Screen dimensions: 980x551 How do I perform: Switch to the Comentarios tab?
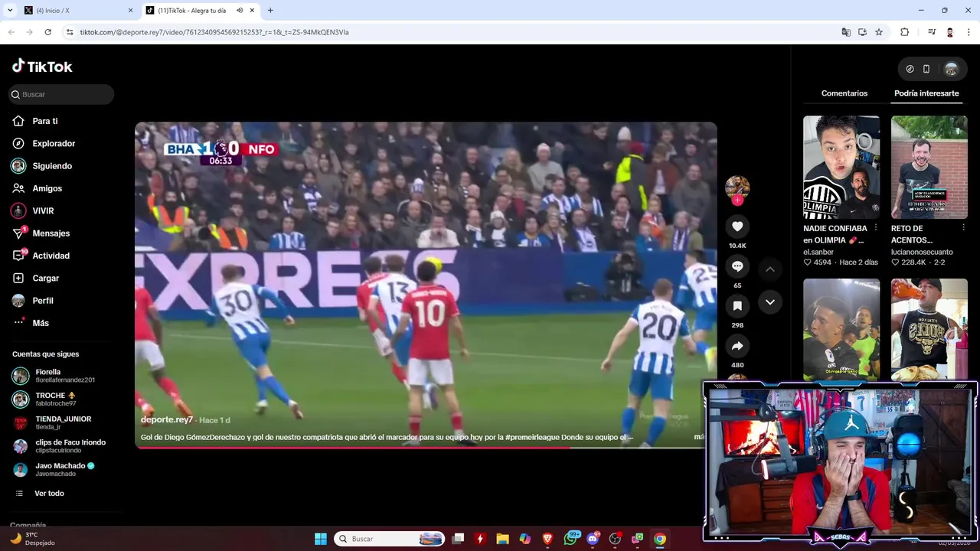pos(844,93)
